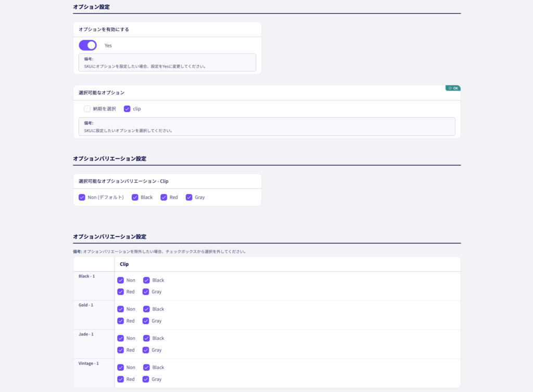Uncheck Red for the Gold - 1 row

click(x=121, y=321)
